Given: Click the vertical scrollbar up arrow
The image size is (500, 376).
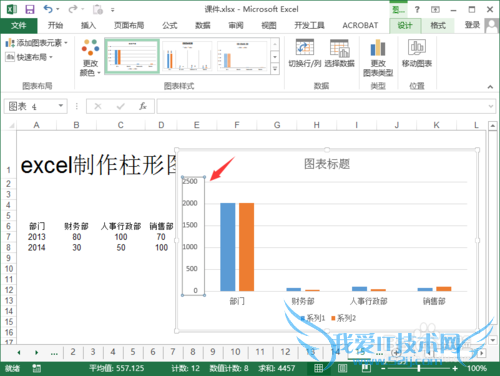Looking at the screenshot, I should click(x=493, y=126).
